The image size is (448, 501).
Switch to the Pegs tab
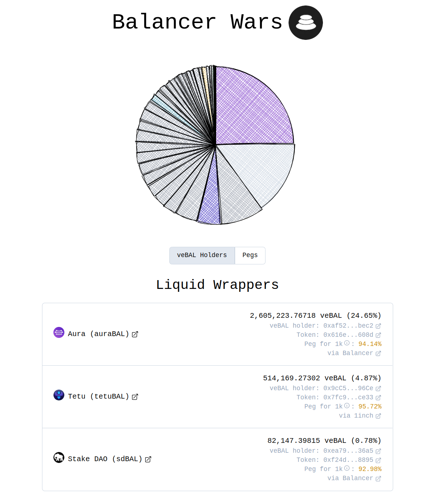pyautogui.click(x=250, y=255)
